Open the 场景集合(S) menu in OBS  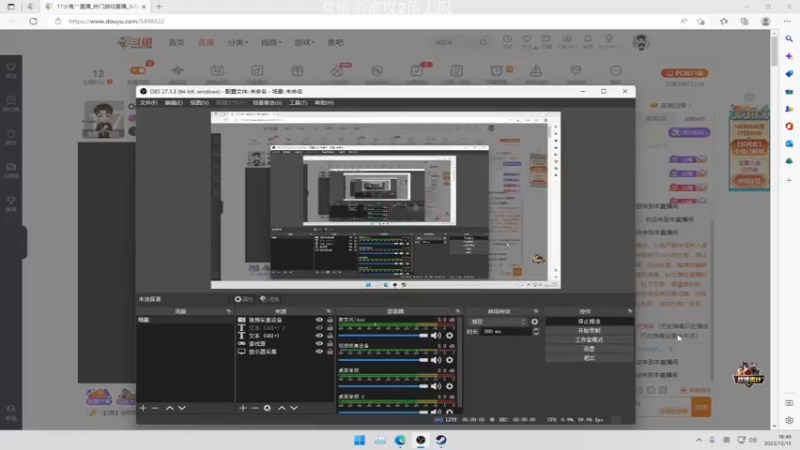click(267, 103)
